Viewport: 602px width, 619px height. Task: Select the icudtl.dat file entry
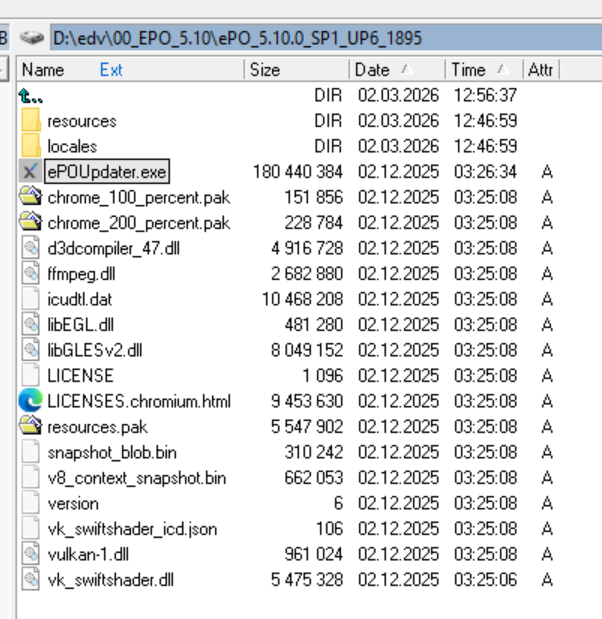(x=80, y=299)
